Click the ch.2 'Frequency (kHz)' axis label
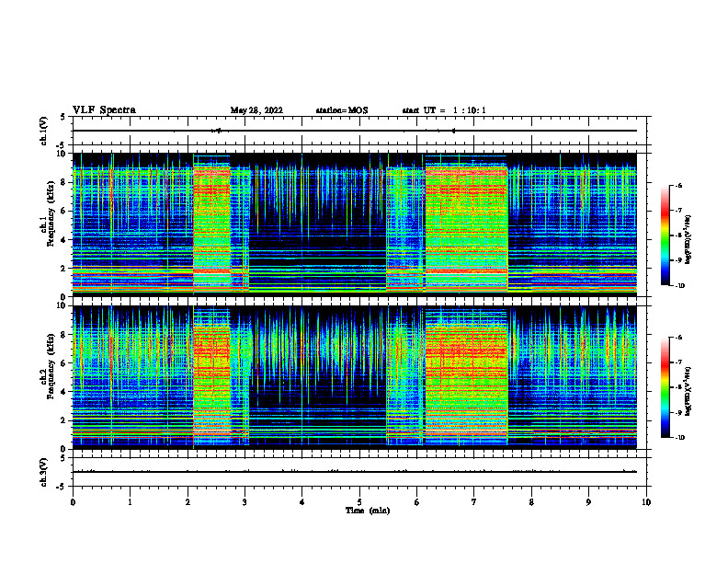Screen dimensions: 728x563 pos(51,366)
